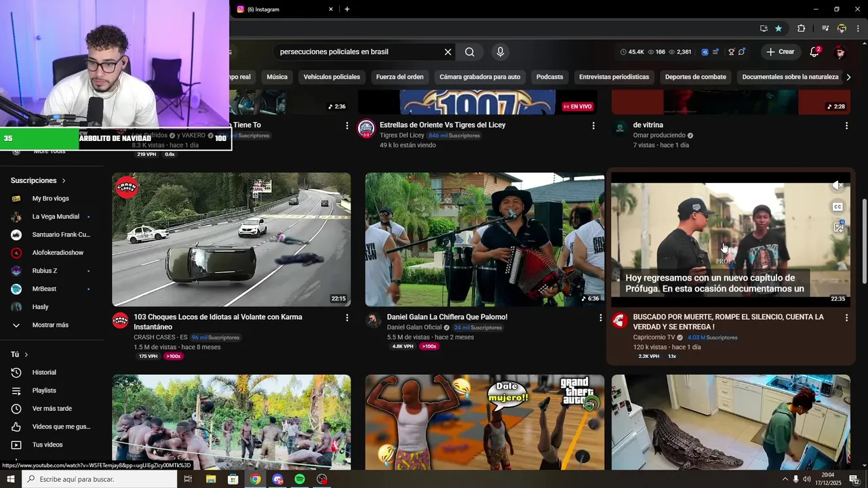
Task: Open Windows Start menu
Action: 11,479
